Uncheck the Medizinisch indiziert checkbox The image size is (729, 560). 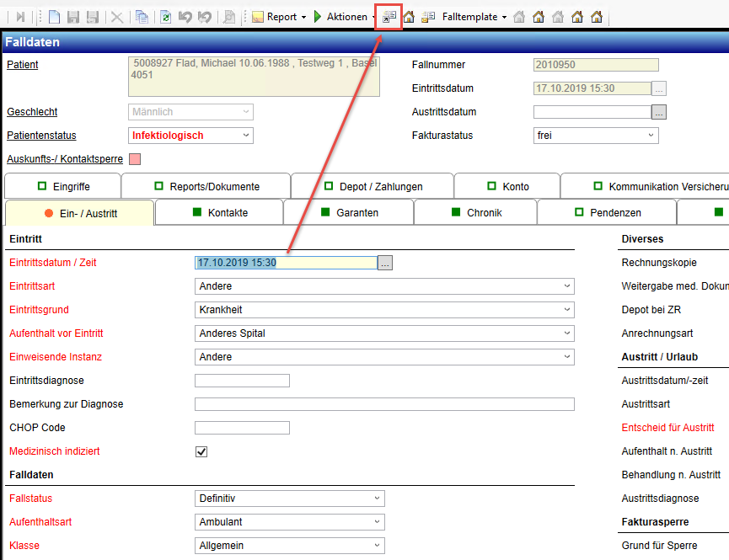[201, 451]
